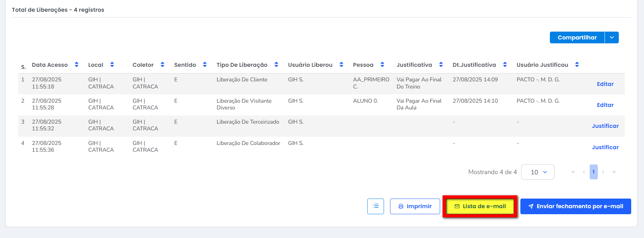Viewport: 644px width, 238px height.
Task: Sort by the Usuário Justificou column arrows
Action: 577,65
